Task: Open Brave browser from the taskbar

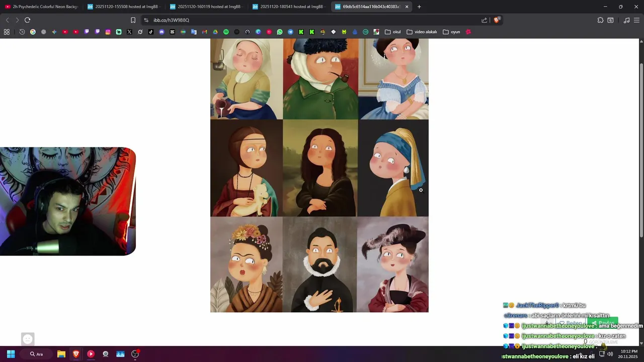Action: (76, 354)
